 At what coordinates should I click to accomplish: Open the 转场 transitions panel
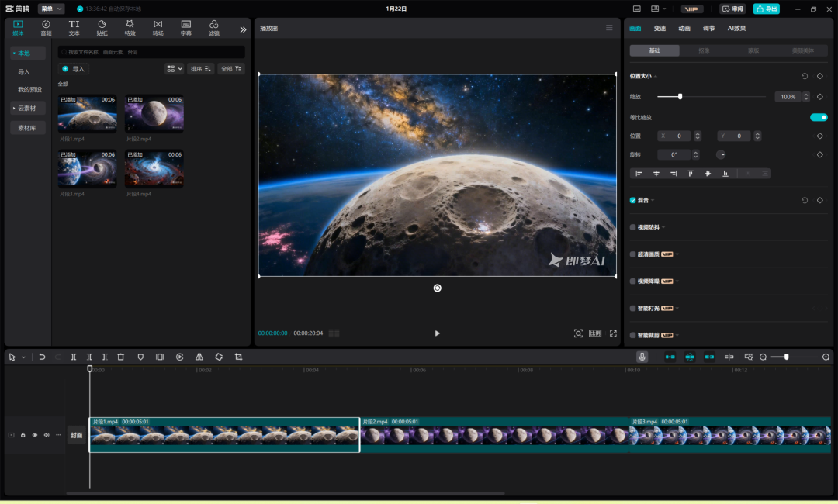[x=158, y=28]
